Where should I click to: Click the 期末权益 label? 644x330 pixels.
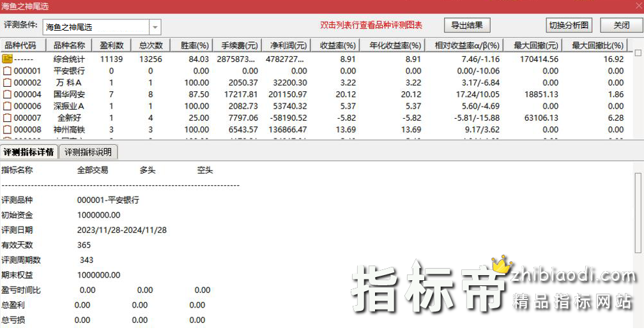click(x=17, y=275)
